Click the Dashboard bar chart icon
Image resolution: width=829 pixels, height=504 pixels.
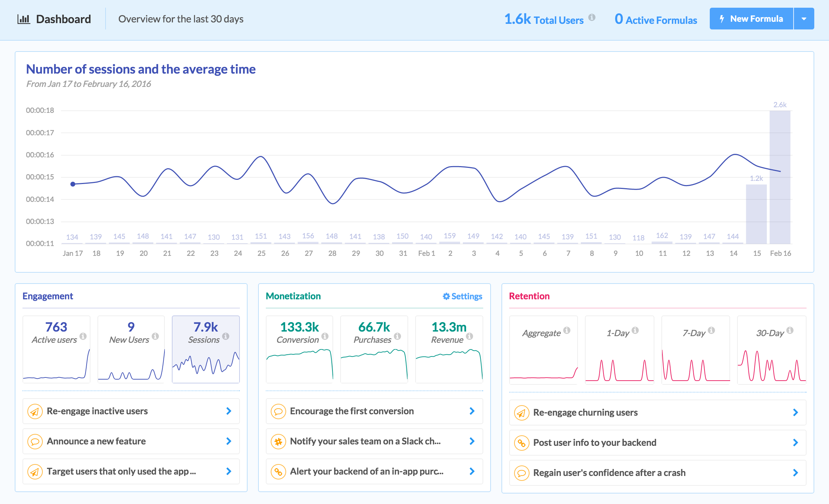tap(23, 19)
